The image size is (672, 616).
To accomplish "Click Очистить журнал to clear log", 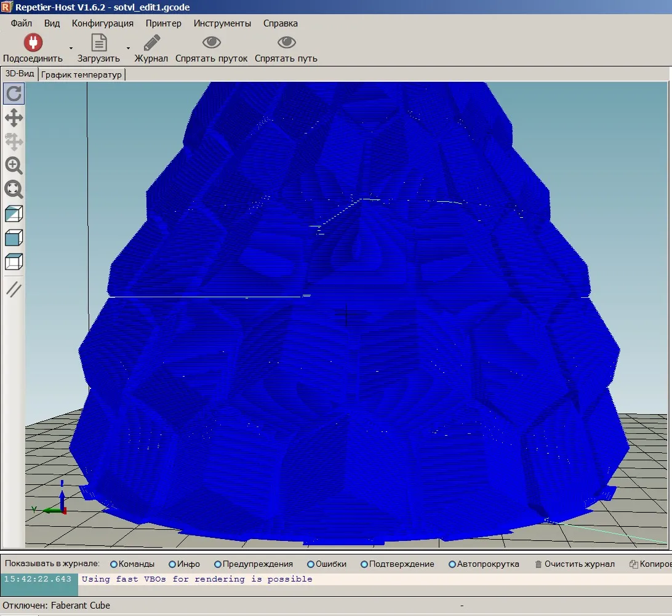I will (575, 564).
